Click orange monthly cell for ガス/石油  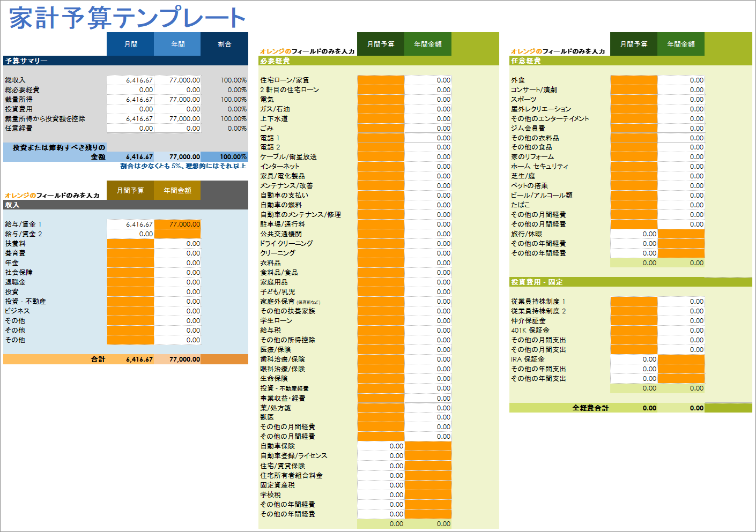381,109
